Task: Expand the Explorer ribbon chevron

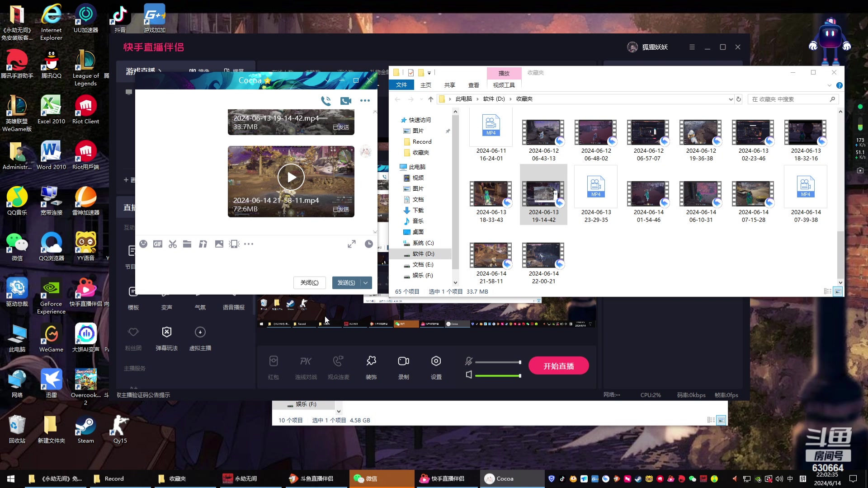Action: pos(829,85)
